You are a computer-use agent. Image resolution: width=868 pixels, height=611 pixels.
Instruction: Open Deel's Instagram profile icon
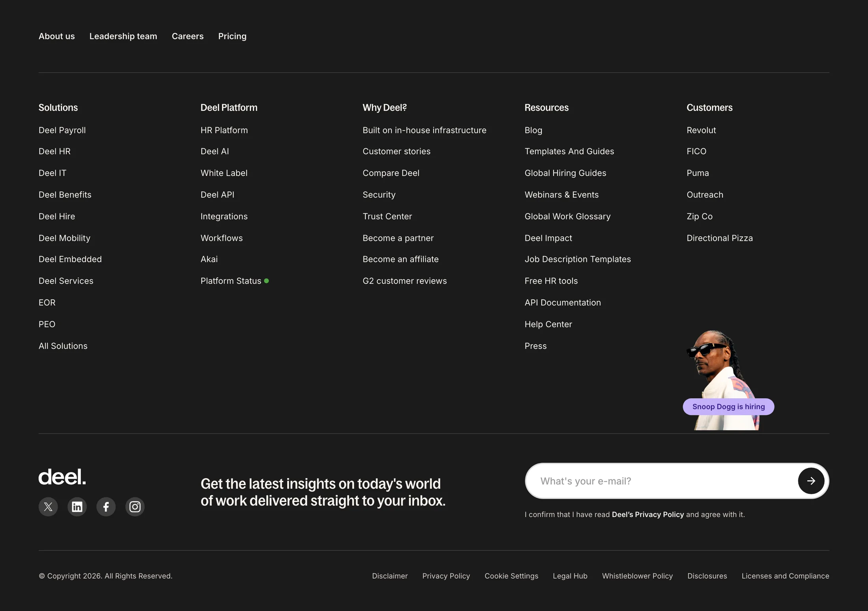coord(135,506)
